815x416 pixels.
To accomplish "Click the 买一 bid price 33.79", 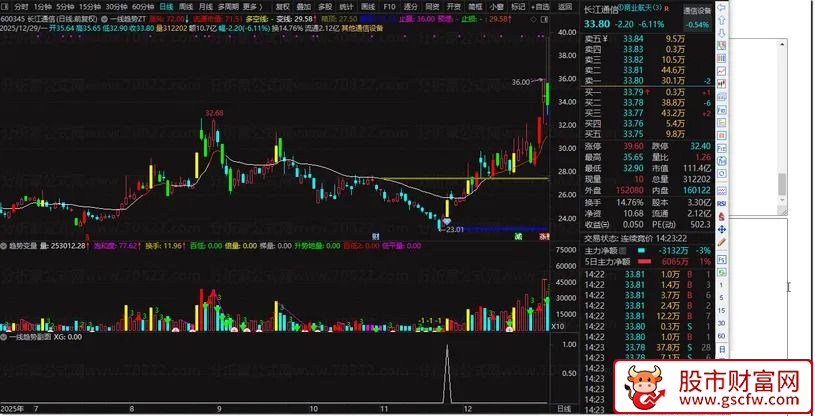I will click(634, 92).
